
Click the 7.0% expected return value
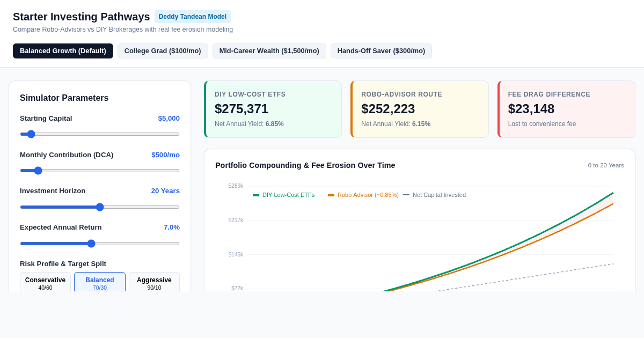(x=172, y=227)
